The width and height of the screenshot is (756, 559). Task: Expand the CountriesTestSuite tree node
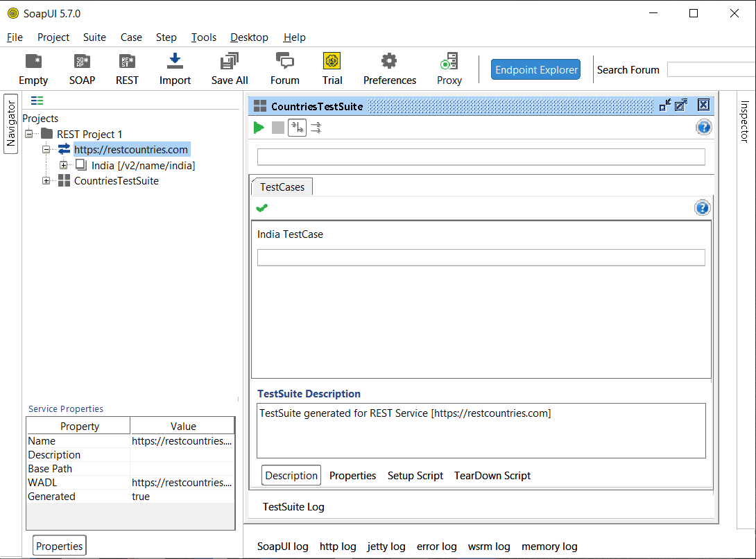46,180
